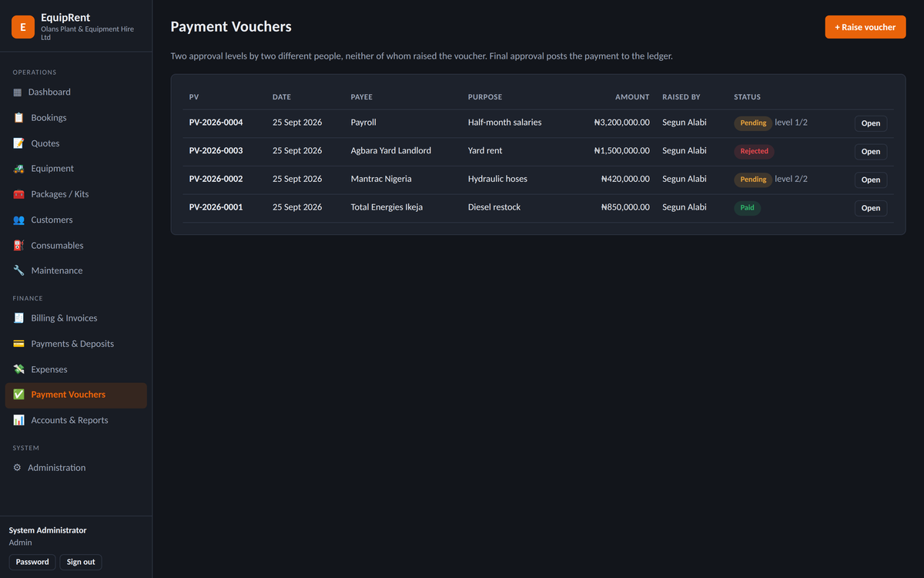Click the Payment Vouchers page heading

coord(231,27)
